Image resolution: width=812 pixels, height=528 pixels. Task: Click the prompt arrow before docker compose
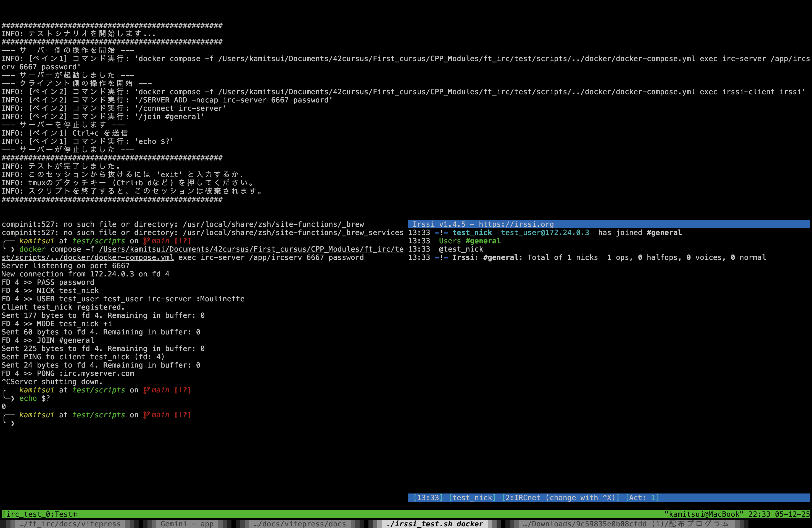(x=12, y=249)
